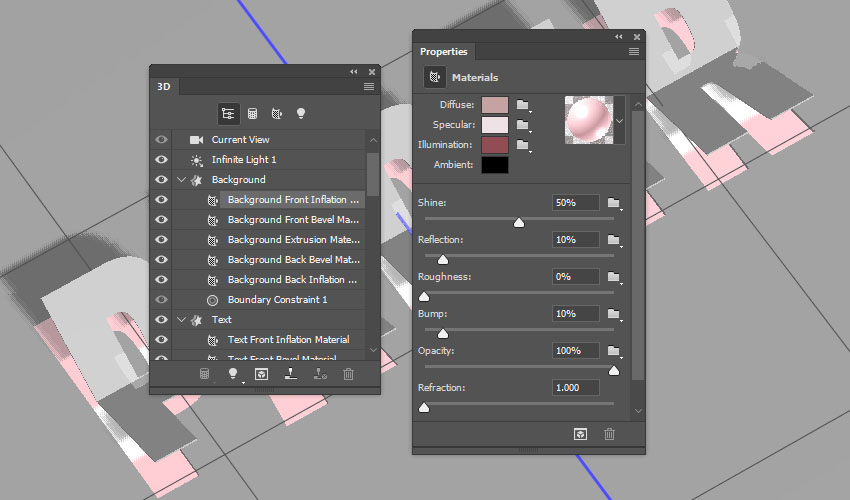Hide Infinite Light 1
This screenshot has height=500, width=850.
tap(162, 159)
